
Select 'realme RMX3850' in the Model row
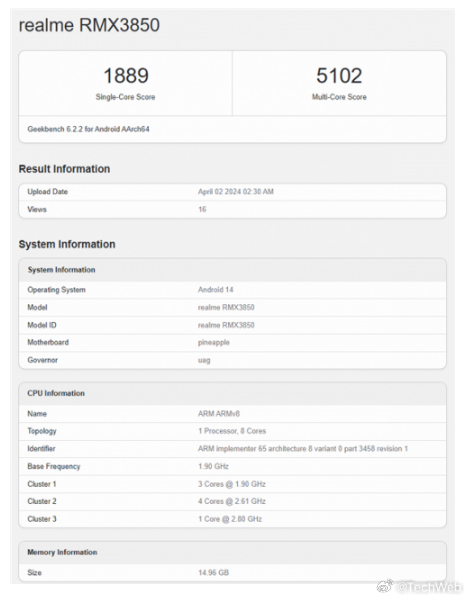pos(226,307)
